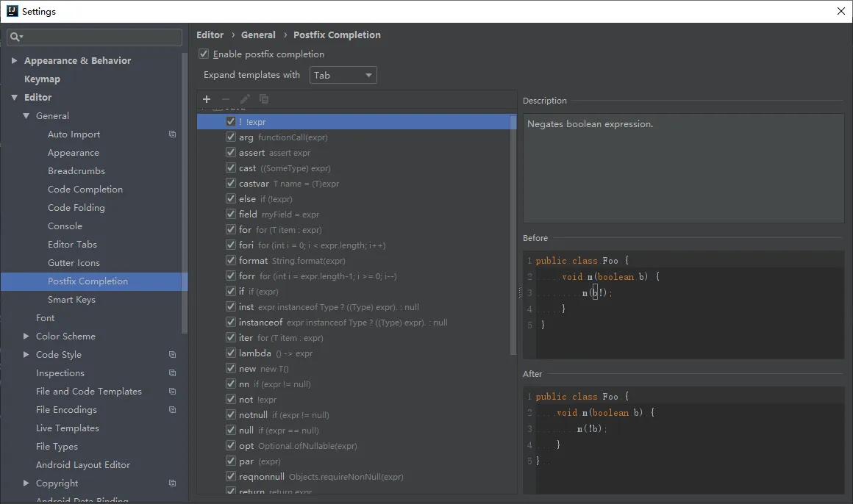This screenshot has height=504, width=853.
Task: Click project-level icon beside Auto Import
Action: coord(173,134)
